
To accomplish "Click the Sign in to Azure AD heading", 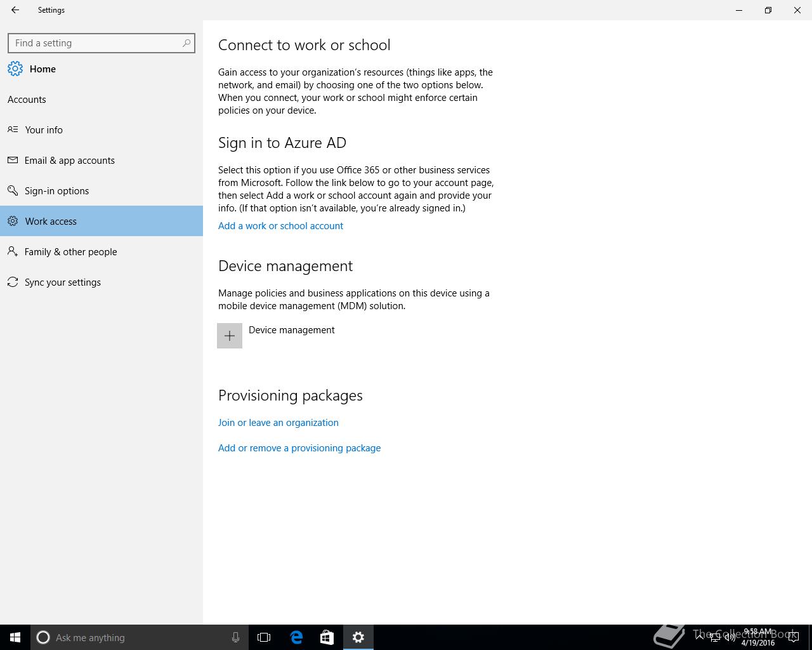I will [x=282, y=143].
